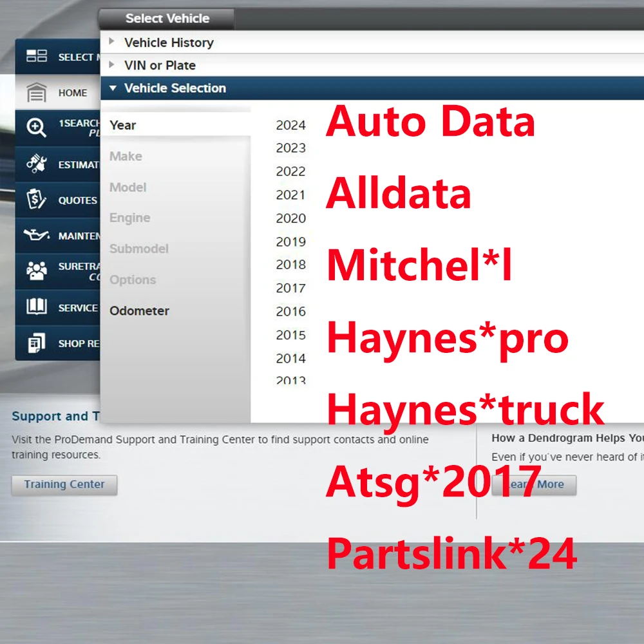Click the Shop Reports document icon
The height and width of the screenshot is (644, 644).
tap(37, 343)
